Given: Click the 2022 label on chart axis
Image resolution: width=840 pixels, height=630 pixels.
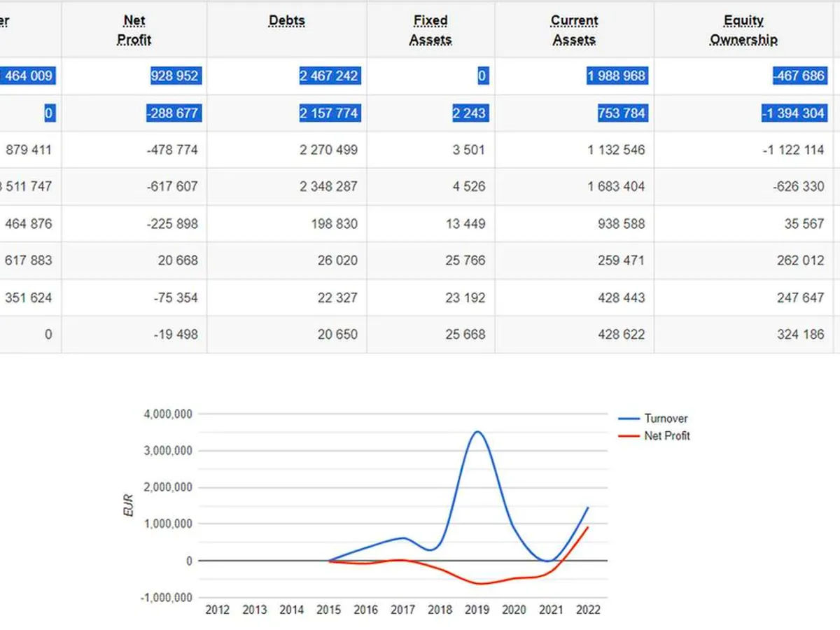Looking at the screenshot, I should 588,610.
